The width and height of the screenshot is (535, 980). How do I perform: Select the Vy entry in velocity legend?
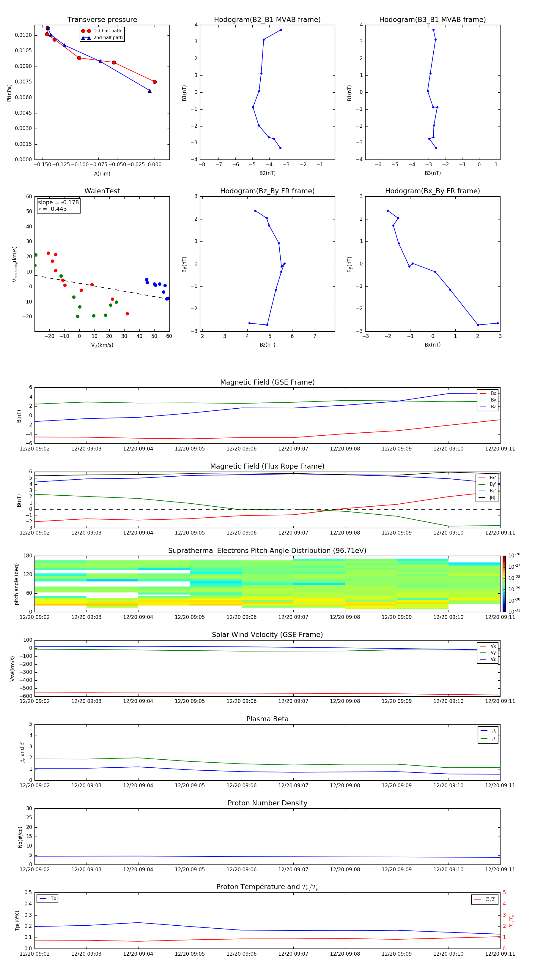(488, 653)
